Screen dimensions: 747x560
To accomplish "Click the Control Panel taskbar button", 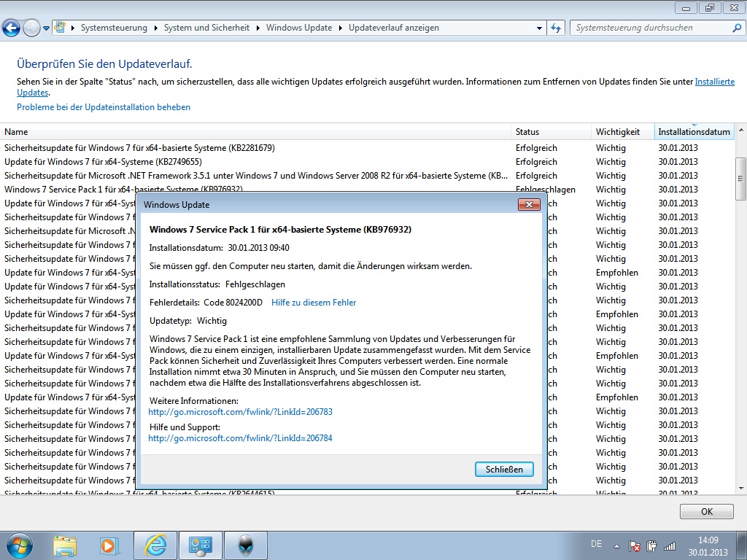I will 201,546.
